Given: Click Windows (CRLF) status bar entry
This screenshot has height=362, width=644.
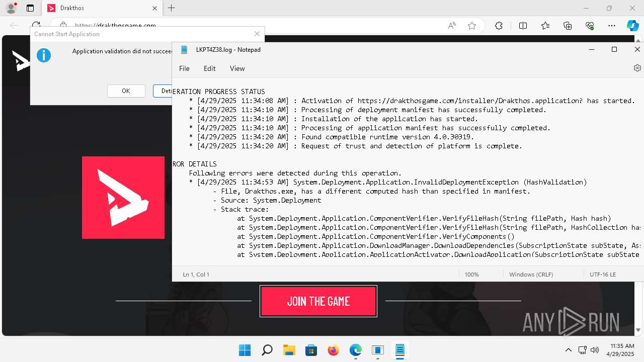Looking at the screenshot, I should point(531,275).
